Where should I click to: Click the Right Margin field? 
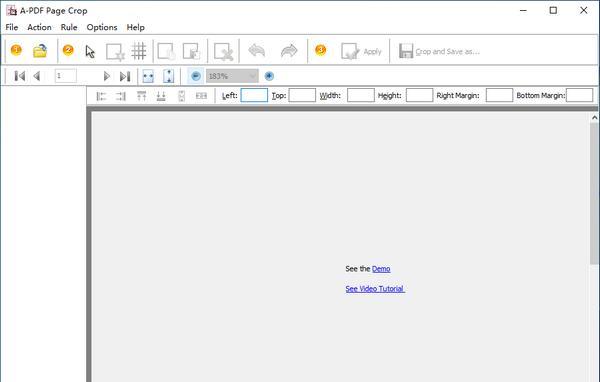[x=499, y=95]
